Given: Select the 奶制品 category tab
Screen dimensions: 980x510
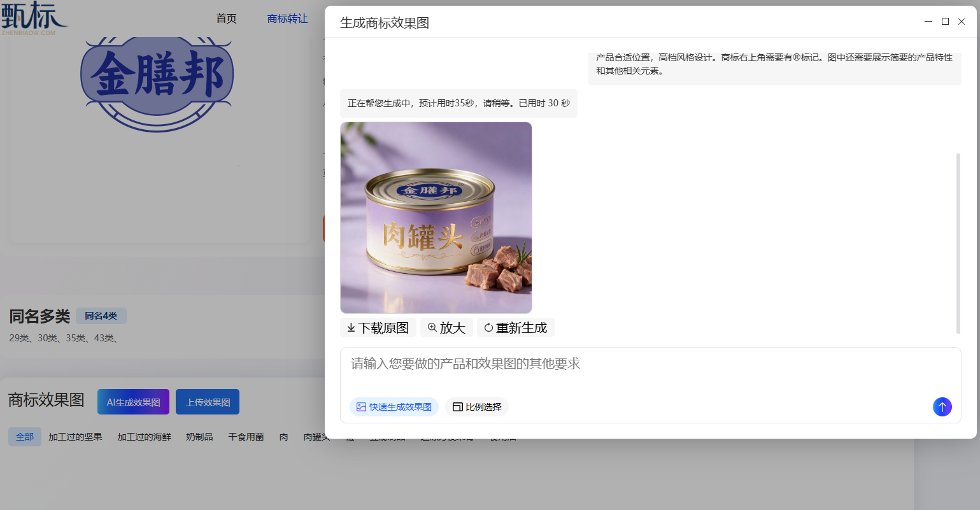Looking at the screenshot, I should click(199, 437).
